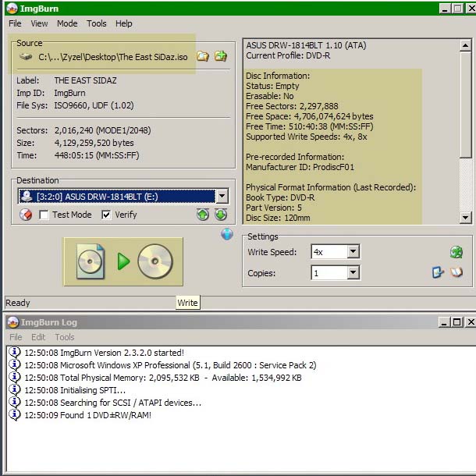Click the size value '4,129,259,520 bytes'
The height and width of the screenshot is (476, 476).
point(94,143)
